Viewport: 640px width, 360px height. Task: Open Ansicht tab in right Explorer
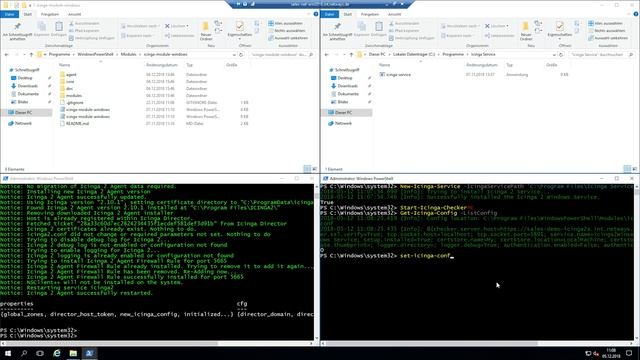[394, 14]
